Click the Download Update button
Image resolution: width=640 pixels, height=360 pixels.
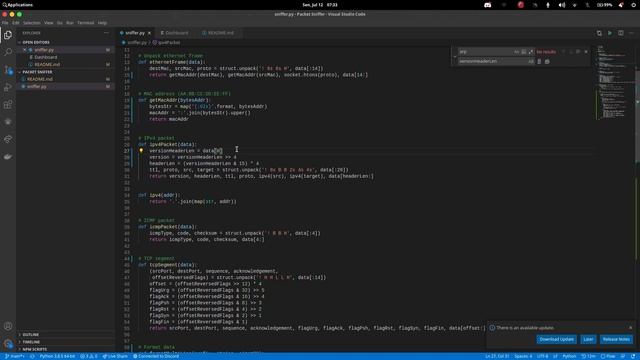coord(556,340)
